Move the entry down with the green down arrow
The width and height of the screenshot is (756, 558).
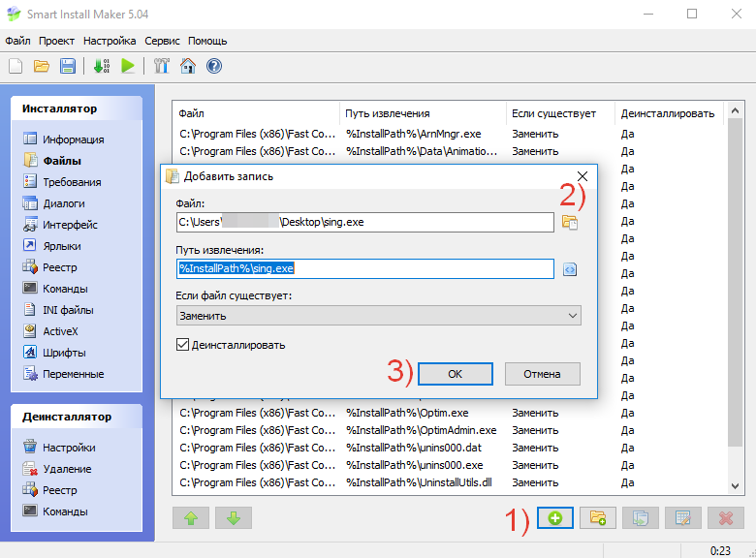pyautogui.click(x=234, y=518)
